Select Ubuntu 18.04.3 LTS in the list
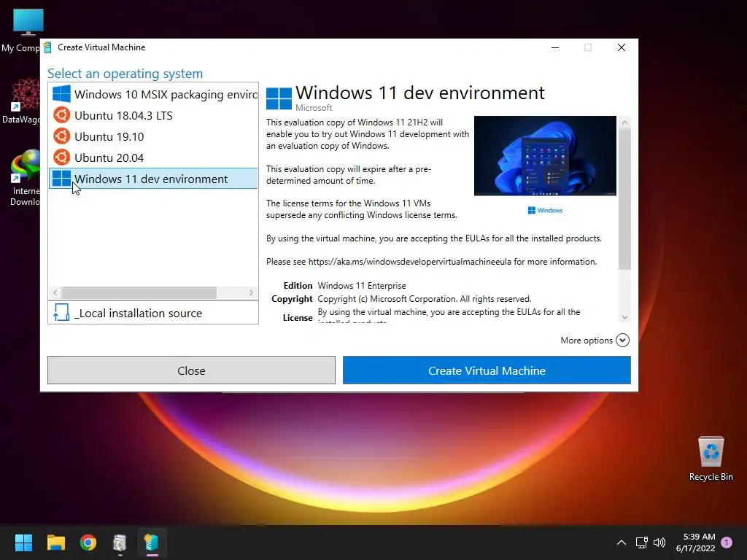This screenshot has height=560, width=747. pyautogui.click(x=153, y=115)
